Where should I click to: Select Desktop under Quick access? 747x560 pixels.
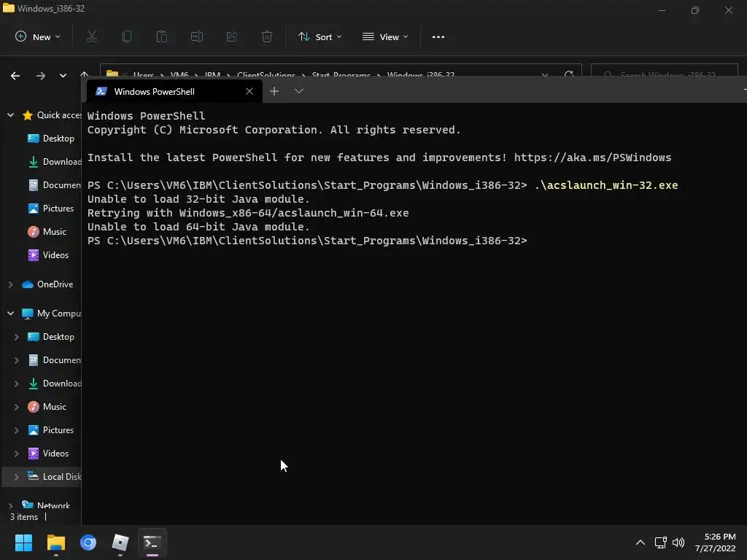pos(58,139)
